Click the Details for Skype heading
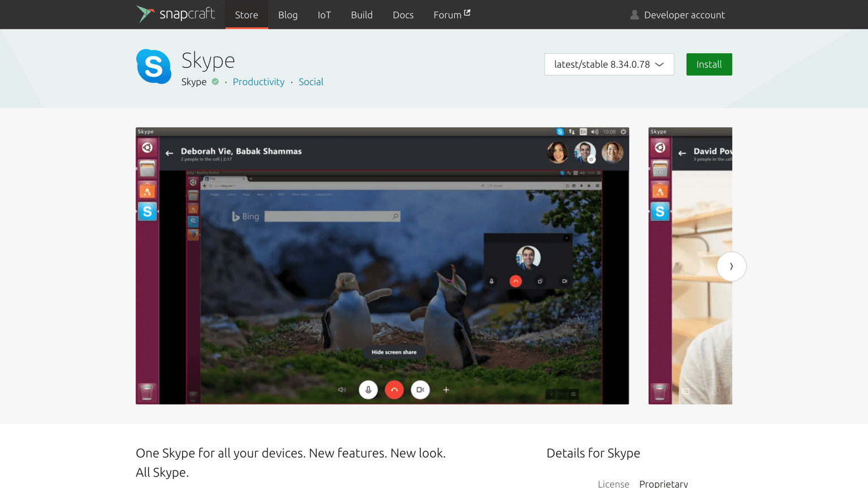The image size is (868, 488). point(593,453)
